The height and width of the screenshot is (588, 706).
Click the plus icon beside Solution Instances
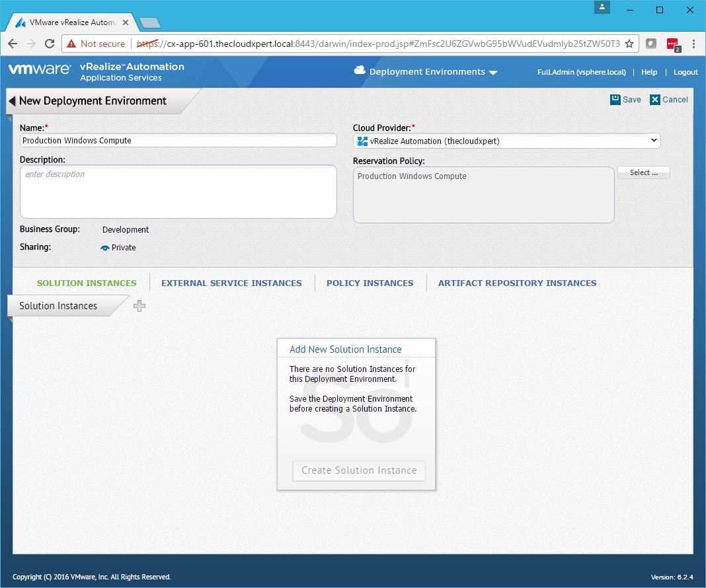point(139,306)
